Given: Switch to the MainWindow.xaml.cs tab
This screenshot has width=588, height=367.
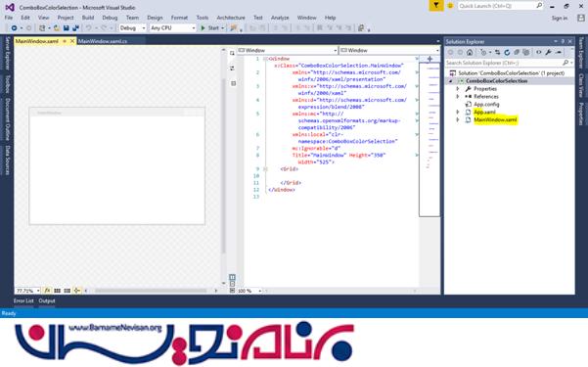Looking at the screenshot, I should tap(103, 41).
